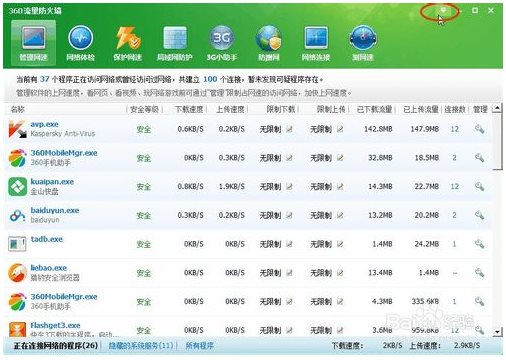
Task: Open the tadb.exe program name link
Action: tap(47, 239)
